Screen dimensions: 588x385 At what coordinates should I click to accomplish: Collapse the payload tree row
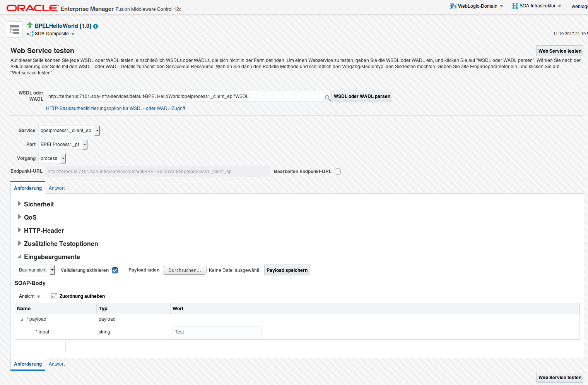[x=22, y=319]
